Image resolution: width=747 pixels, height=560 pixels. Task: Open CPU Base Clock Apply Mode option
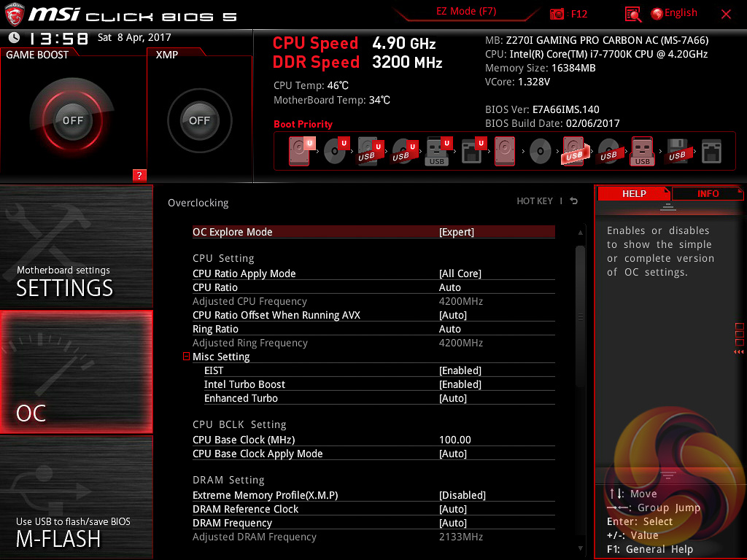[373, 454]
